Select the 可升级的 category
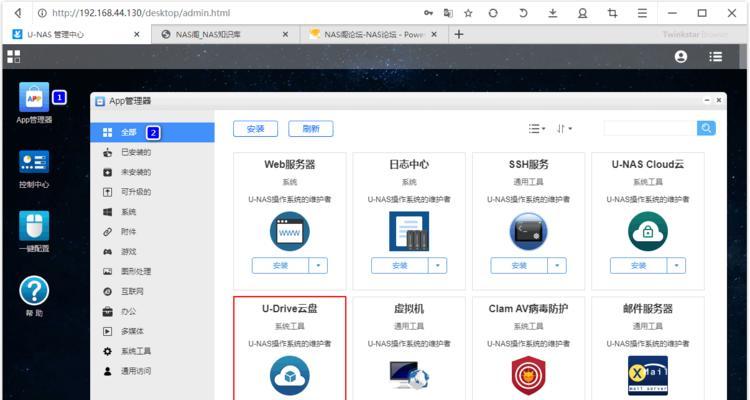Viewport: 750px width, 400px height. click(152, 192)
